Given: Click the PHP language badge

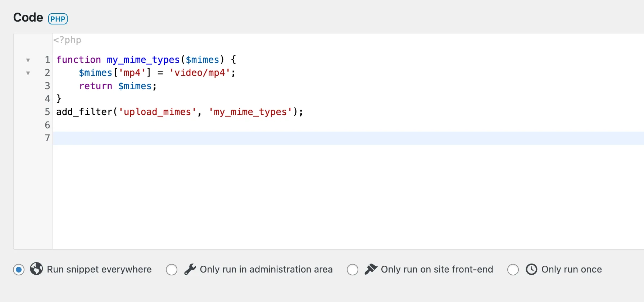Looking at the screenshot, I should pyautogui.click(x=58, y=19).
